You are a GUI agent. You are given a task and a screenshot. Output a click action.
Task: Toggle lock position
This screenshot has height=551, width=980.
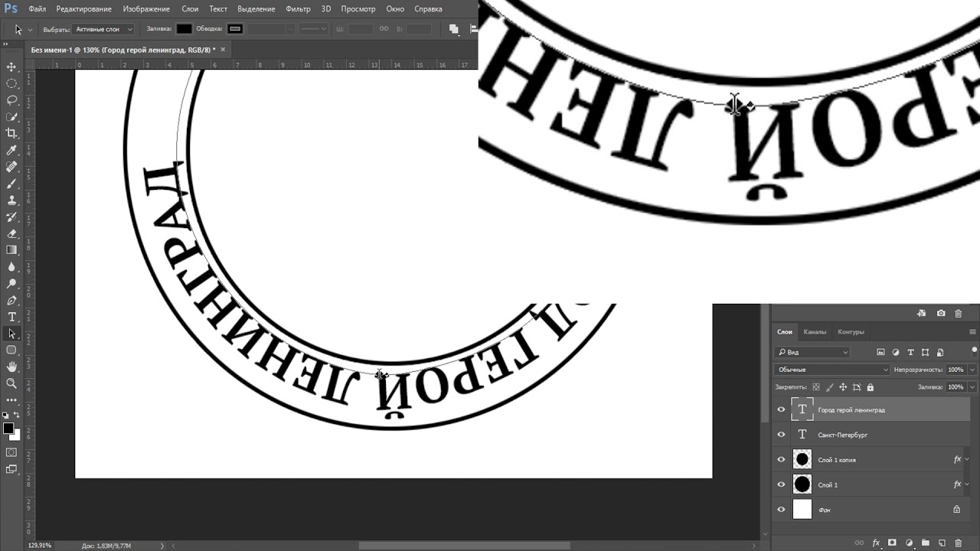coord(843,387)
